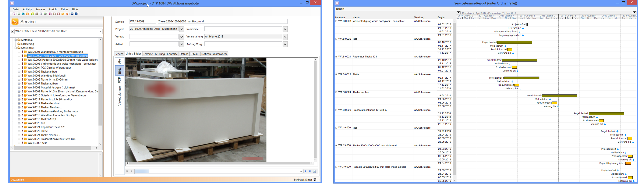Expand the Metallbau folder

[16, 40]
